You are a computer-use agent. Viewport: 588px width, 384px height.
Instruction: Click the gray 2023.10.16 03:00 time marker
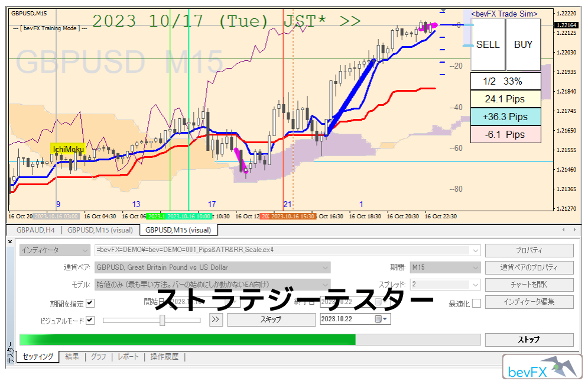(x=56, y=217)
